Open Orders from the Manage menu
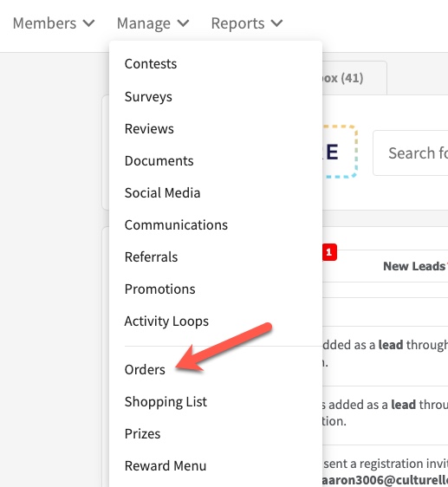The height and width of the screenshot is (487, 448). tap(145, 370)
